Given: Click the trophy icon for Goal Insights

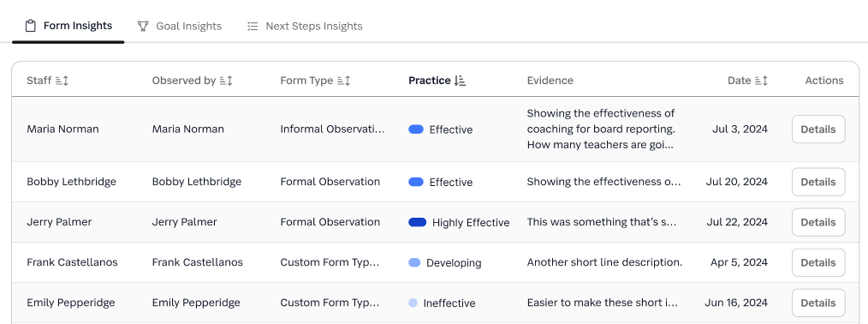Looking at the screenshot, I should pos(143,26).
